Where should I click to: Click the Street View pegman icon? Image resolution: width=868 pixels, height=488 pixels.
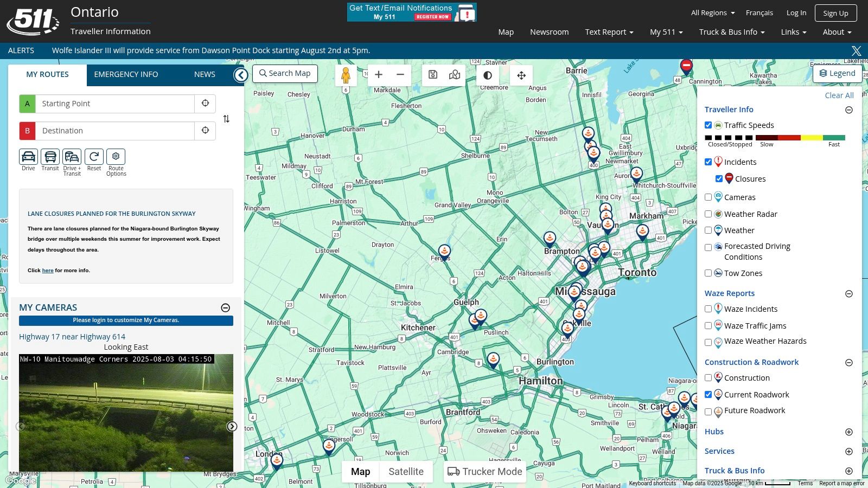click(x=346, y=75)
